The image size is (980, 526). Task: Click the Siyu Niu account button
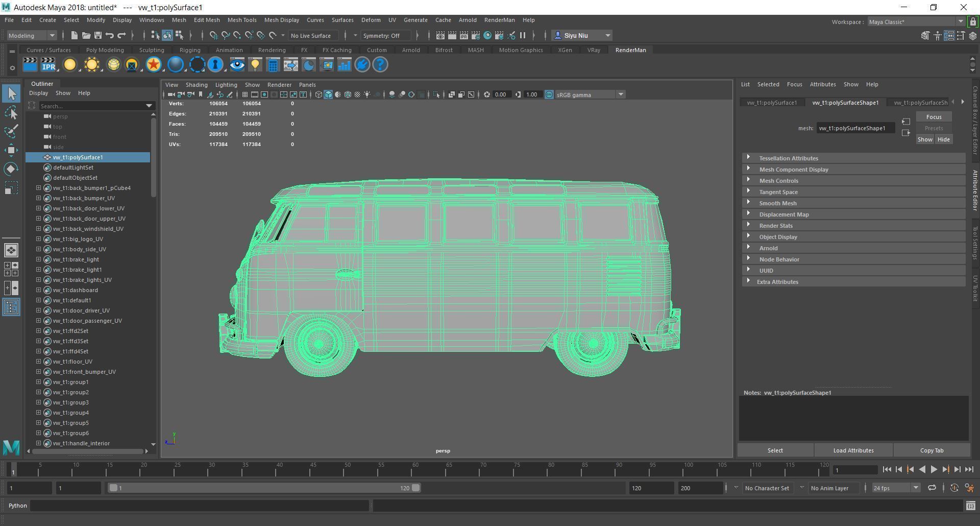(582, 35)
